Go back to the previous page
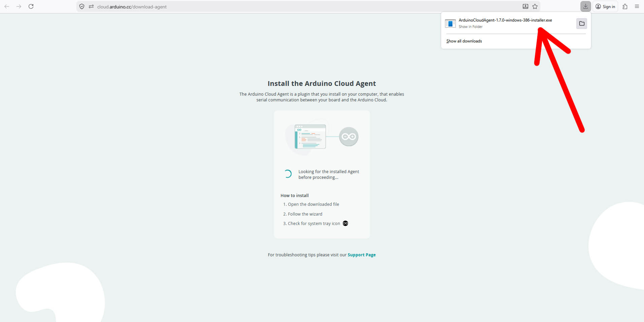The width and height of the screenshot is (644, 322). pos(7,6)
